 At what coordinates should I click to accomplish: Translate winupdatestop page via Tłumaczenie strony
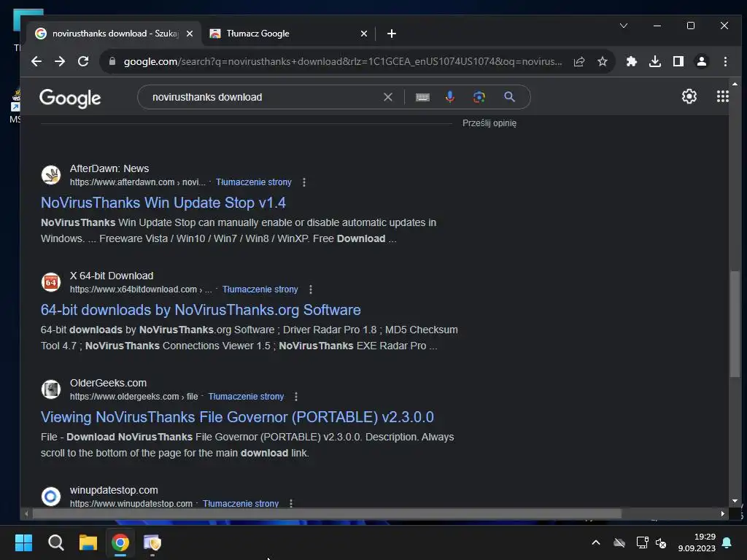coord(241,503)
